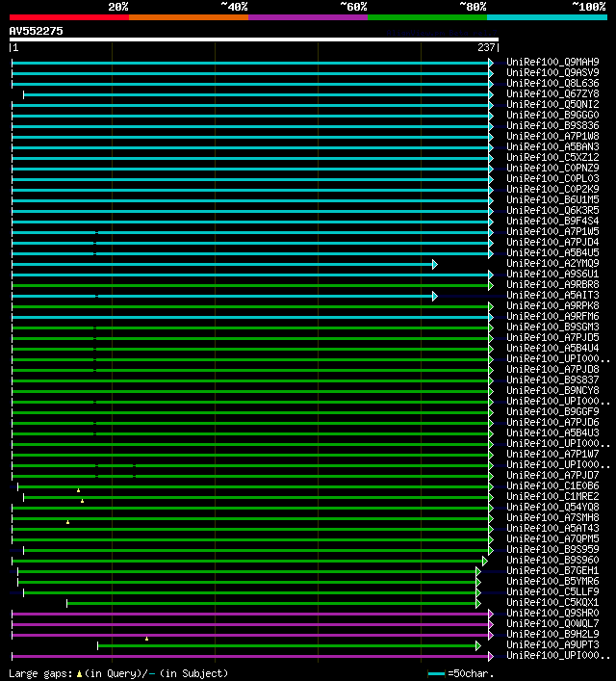Select the UniRef100_B9NCY8 label
Viewport: 616px width, 681px height.
click(552, 390)
